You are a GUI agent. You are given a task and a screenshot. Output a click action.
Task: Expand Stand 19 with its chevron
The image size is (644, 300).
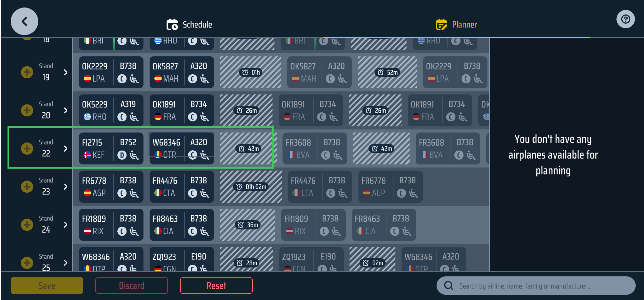click(66, 72)
